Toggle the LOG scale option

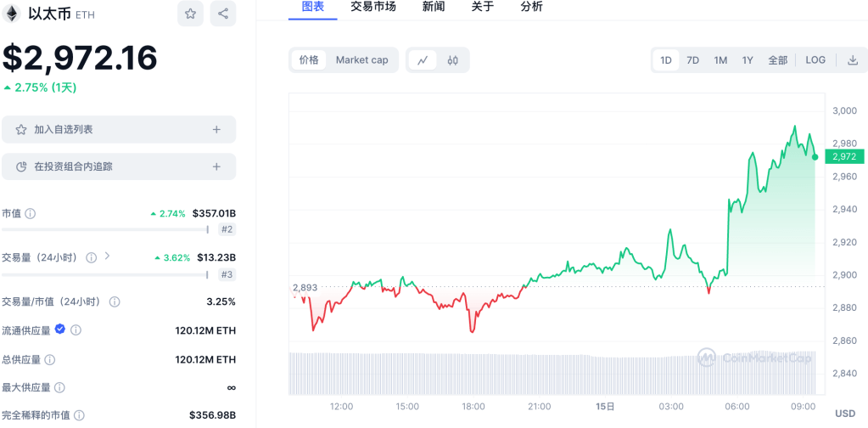pyautogui.click(x=815, y=60)
